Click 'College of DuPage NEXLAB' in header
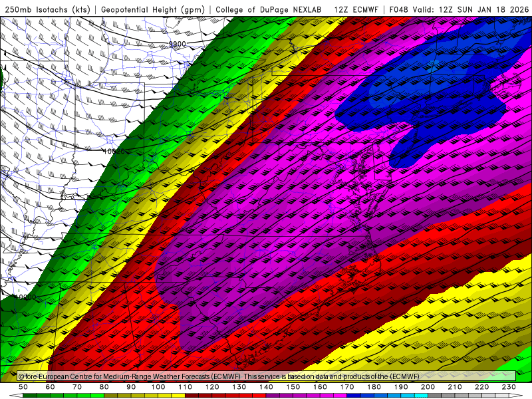This screenshot has width=532, height=399. 269,9
